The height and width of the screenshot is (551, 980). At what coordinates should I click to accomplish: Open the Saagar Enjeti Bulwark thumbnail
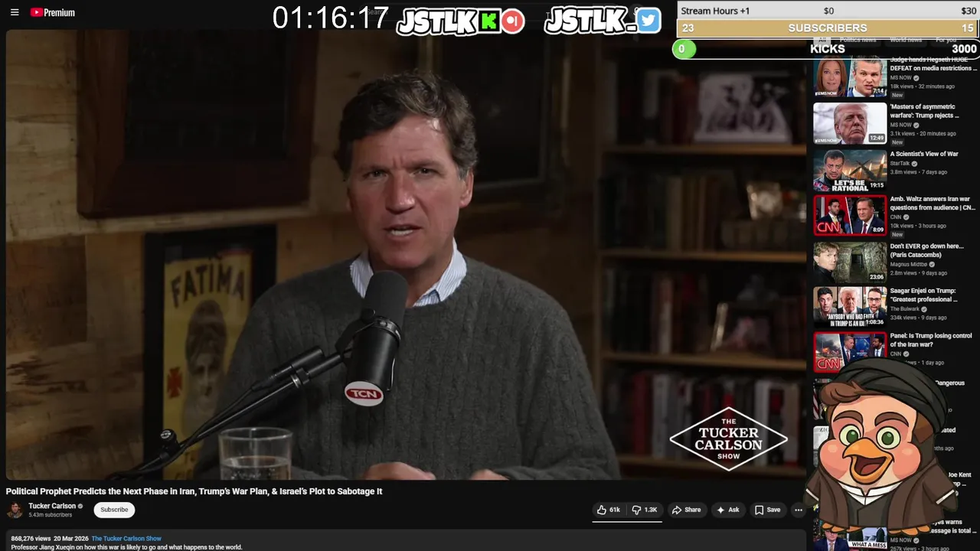pos(850,307)
